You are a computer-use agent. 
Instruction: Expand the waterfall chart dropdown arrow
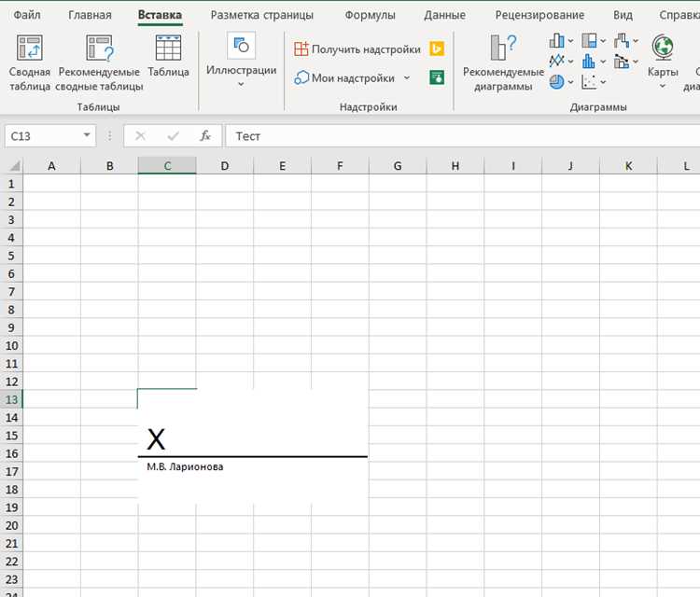tap(636, 41)
